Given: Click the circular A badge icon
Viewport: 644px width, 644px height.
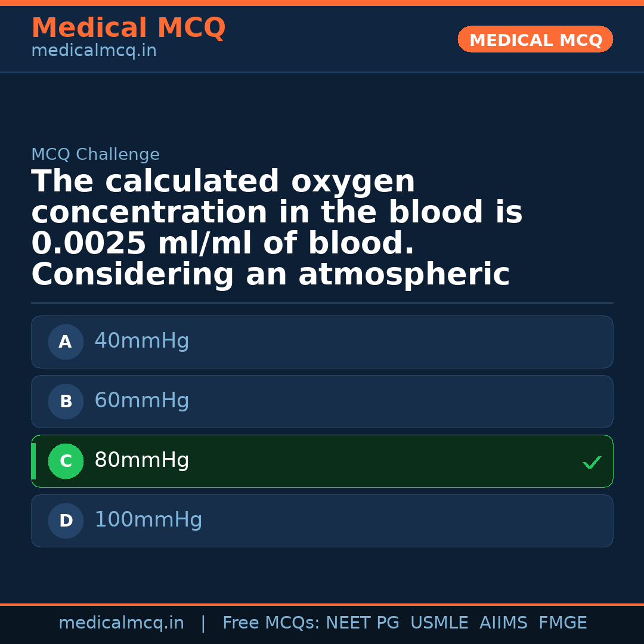Looking at the screenshot, I should 66,342.
